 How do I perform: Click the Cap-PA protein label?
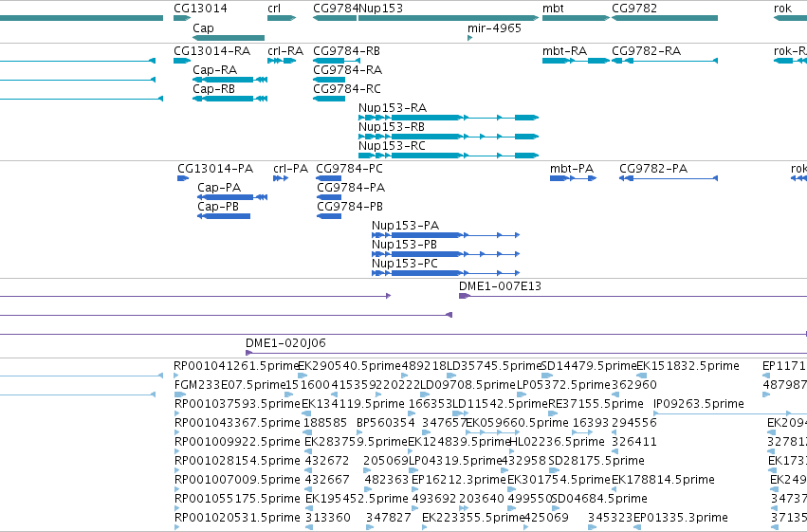(x=219, y=188)
